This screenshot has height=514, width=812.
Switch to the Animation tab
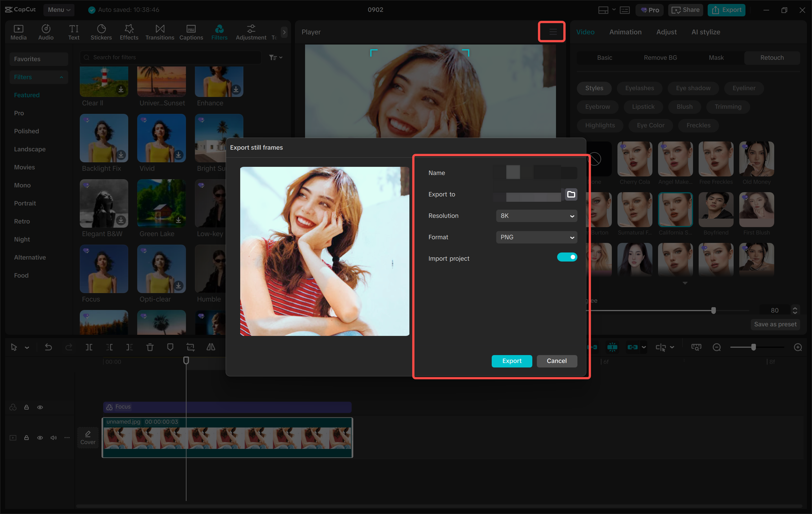[x=625, y=32]
